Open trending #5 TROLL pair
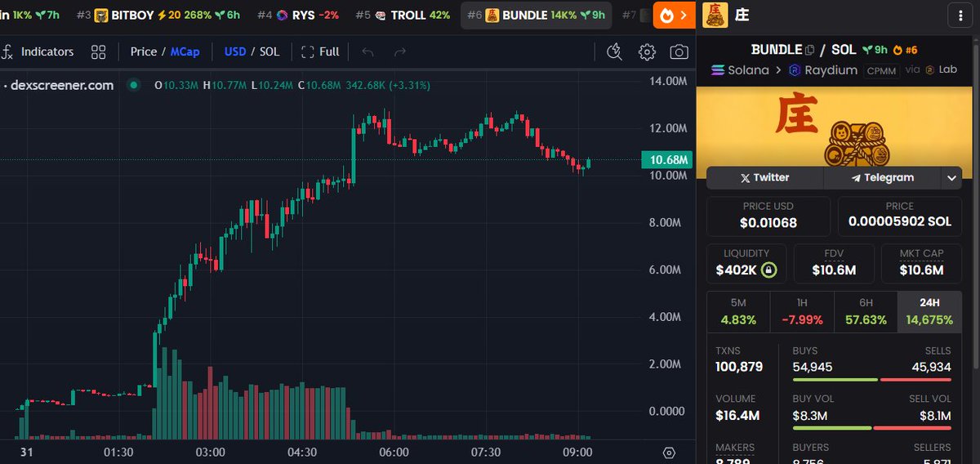The height and width of the screenshot is (464, 980). pos(403,15)
